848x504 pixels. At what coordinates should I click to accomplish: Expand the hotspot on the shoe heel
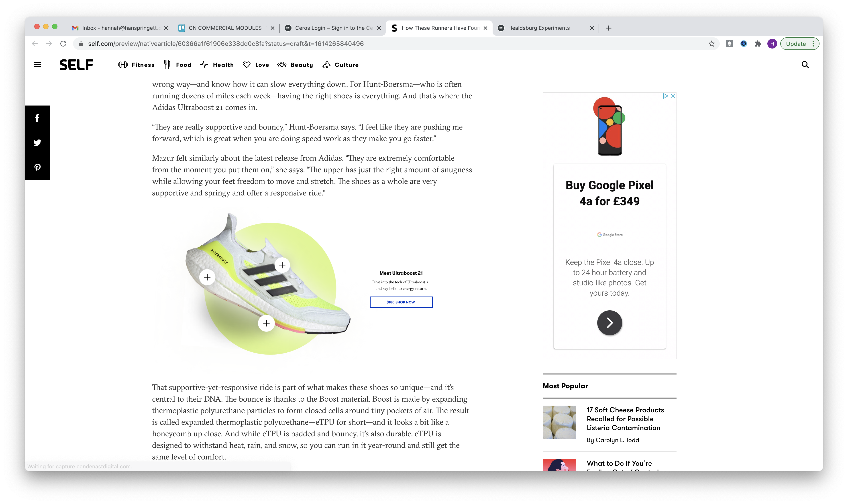tap(207, 277)
